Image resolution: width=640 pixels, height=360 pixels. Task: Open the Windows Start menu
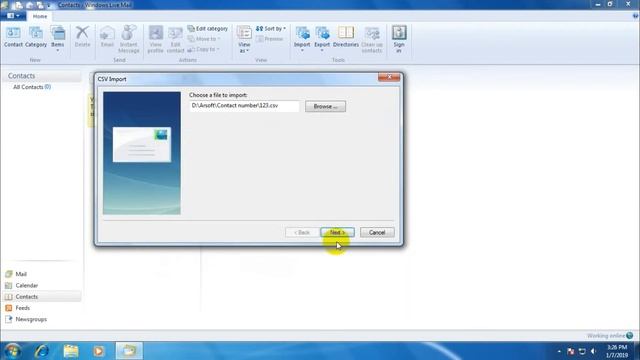13,351
